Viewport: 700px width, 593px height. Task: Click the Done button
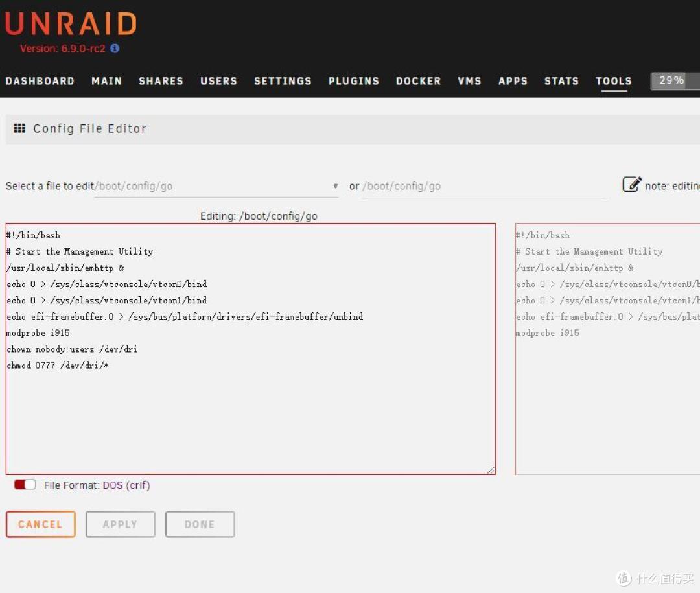[x=200, y=524]
